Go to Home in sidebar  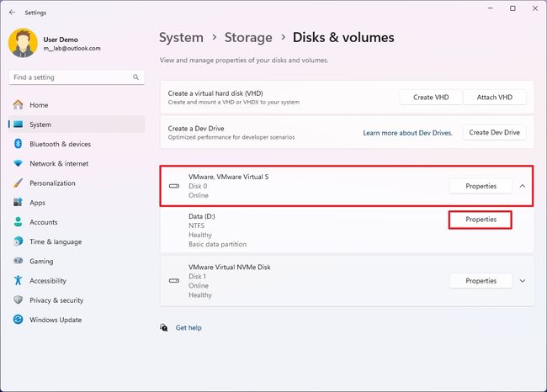(39, 105)
